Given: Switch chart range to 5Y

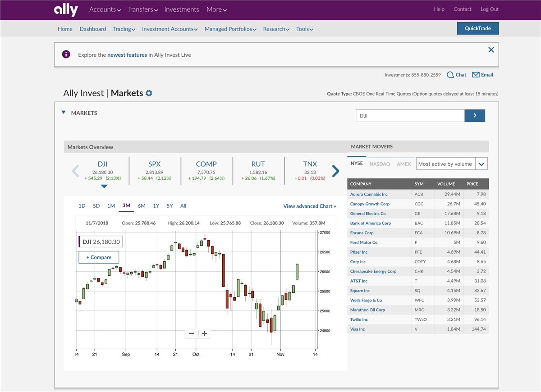Looking at the screenshot, I should 170,206.
